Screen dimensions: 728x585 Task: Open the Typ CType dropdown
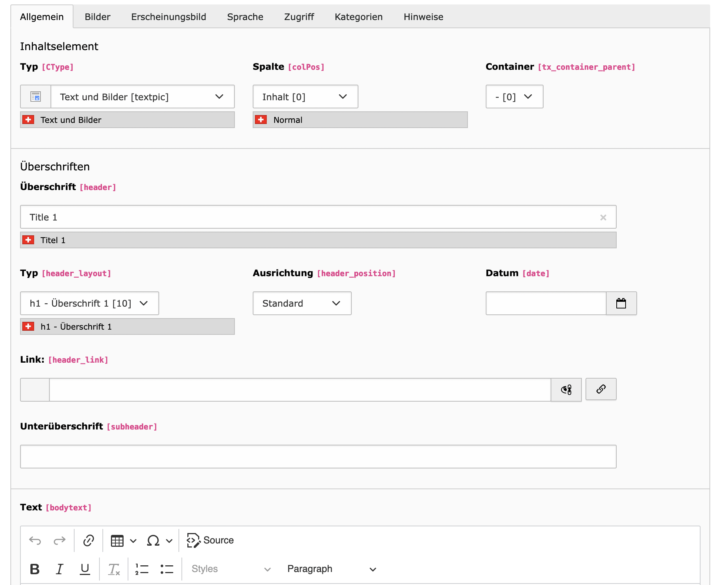142,97
